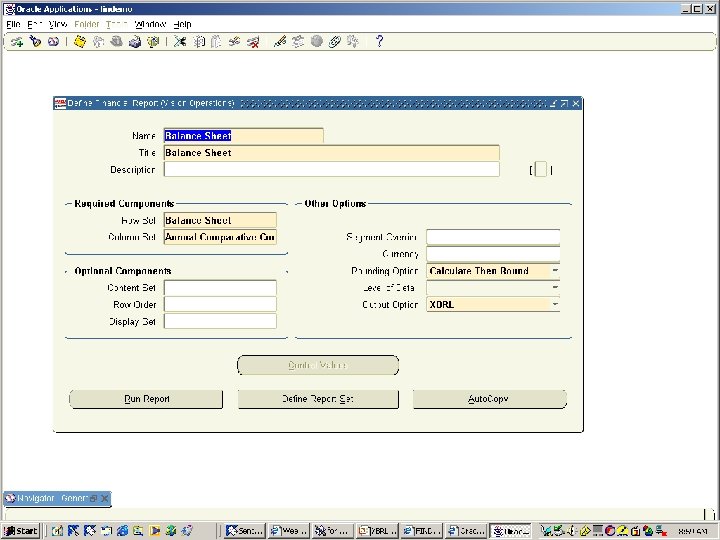This screenshot has height=540, width=720.
Task: Click the Translations globe toolbar icon
Action: (316, 42)
